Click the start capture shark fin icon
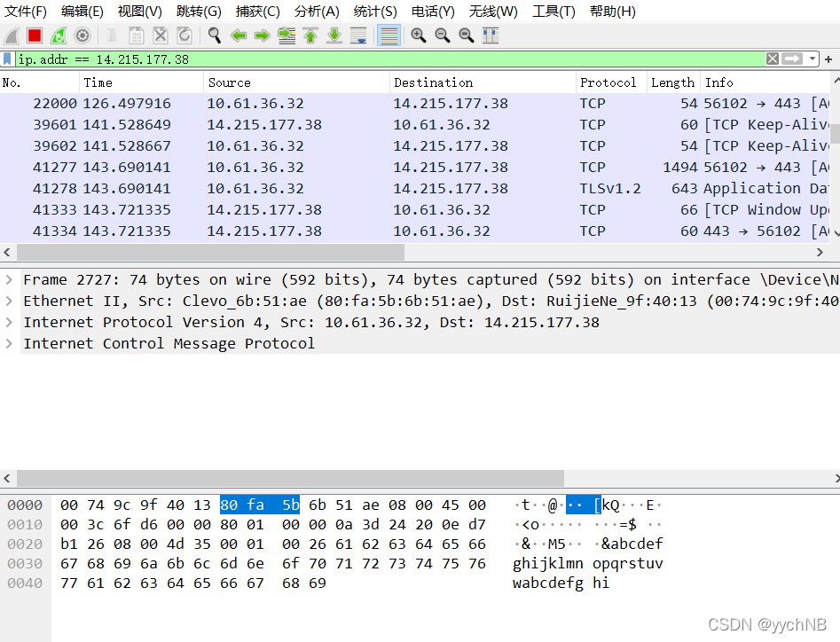This screenshot has height=642, width=840. pos(12,35)
